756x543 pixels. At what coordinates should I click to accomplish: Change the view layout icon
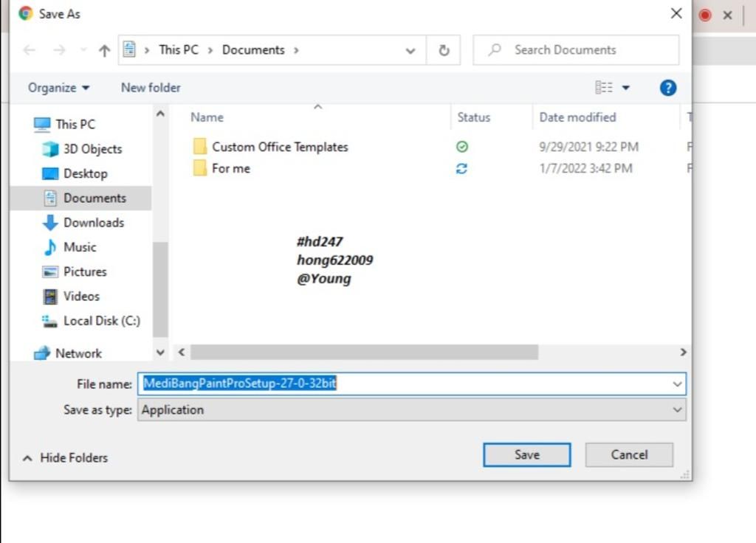click(604, 87)
